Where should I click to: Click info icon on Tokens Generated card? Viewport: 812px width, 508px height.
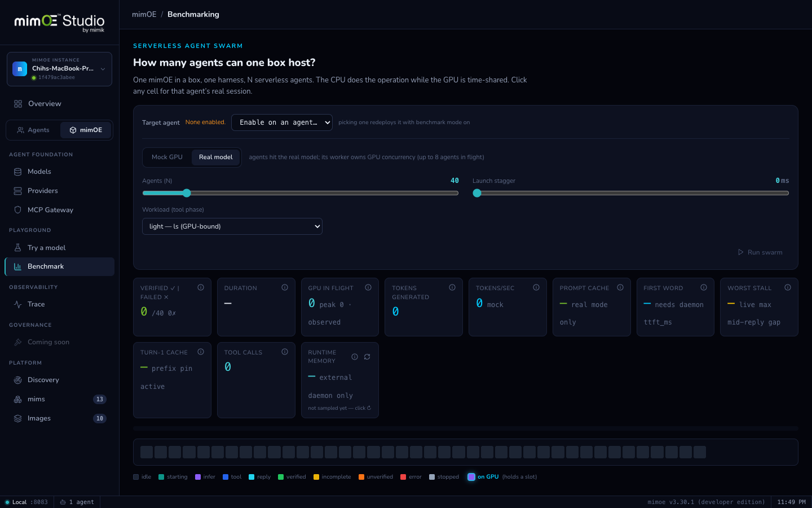pos(452,287)
